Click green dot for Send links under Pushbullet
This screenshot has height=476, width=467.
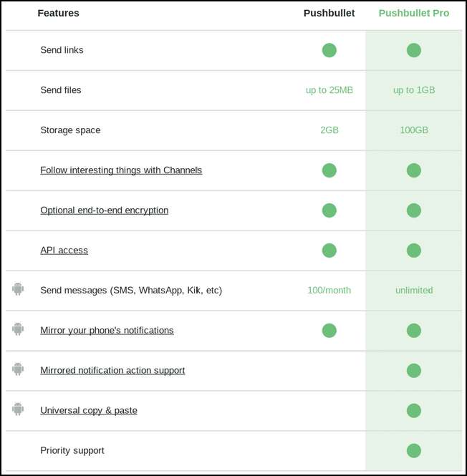[329, 50]
